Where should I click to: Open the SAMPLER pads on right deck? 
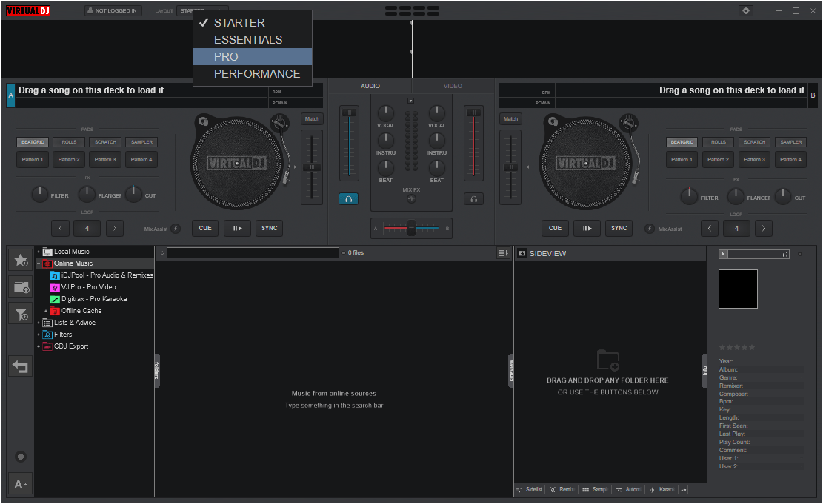pyautogui.click(x=790, y=141)
